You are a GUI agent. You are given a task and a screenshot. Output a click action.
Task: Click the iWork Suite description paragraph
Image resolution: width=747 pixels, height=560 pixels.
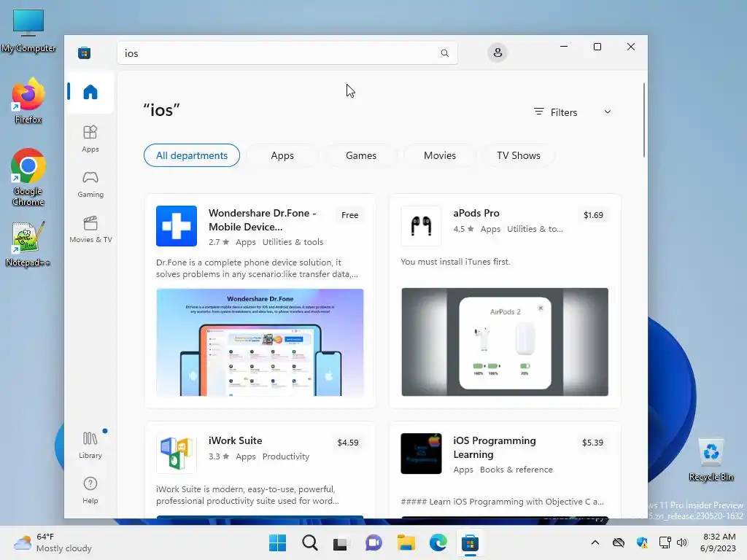tap(248, 495)
